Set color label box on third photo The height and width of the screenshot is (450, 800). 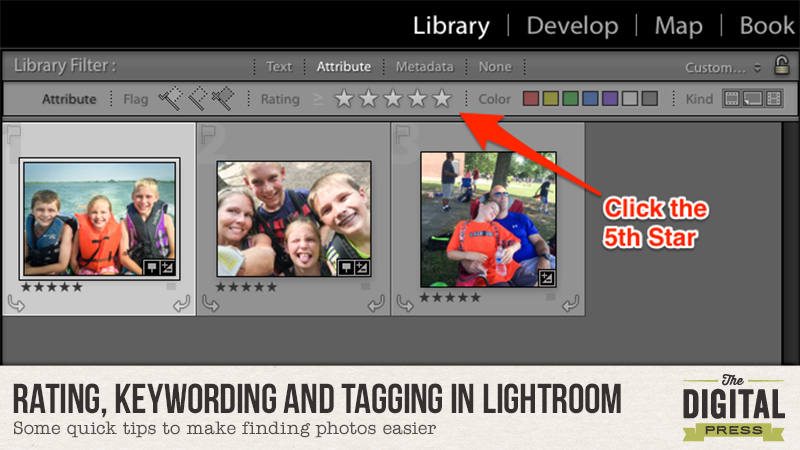coord(550,297)
